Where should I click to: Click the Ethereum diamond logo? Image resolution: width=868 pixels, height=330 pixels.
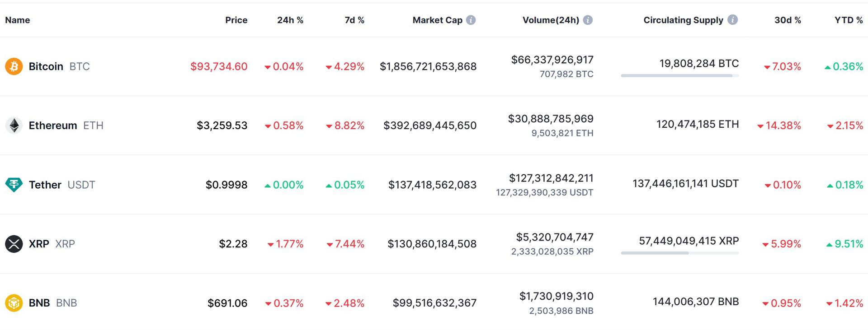click(14, 125)
